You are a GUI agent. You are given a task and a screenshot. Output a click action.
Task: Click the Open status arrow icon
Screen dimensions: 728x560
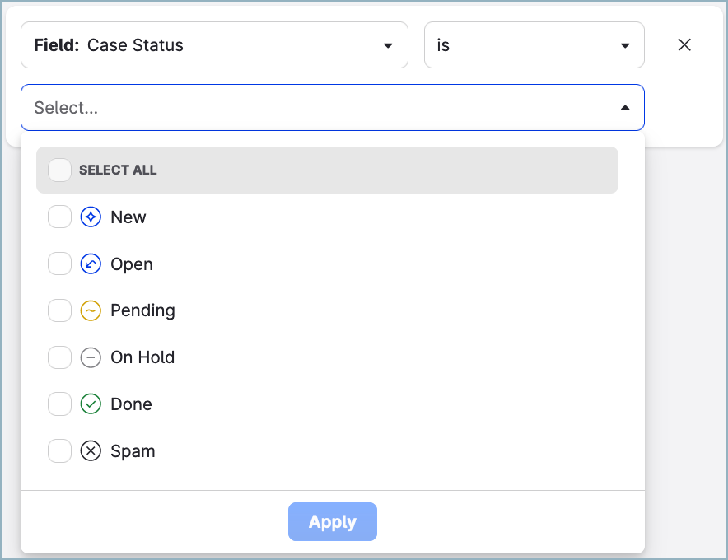(91, 264)
